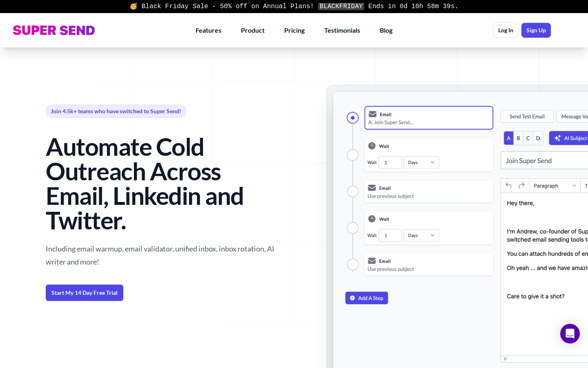The height and width of the screenshot is (368, 588).
Task: Click the 'Join Super Send' subject field
Action: pos(544,160)
